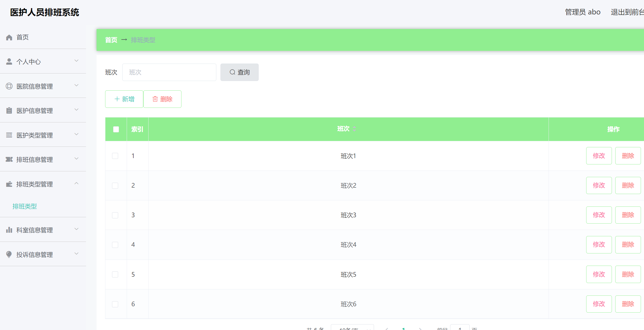Viewport: 644px width, 330px height.
Task: Click the 医院信息管理 lifebuoy icon
Action: (x=9, y=86)
